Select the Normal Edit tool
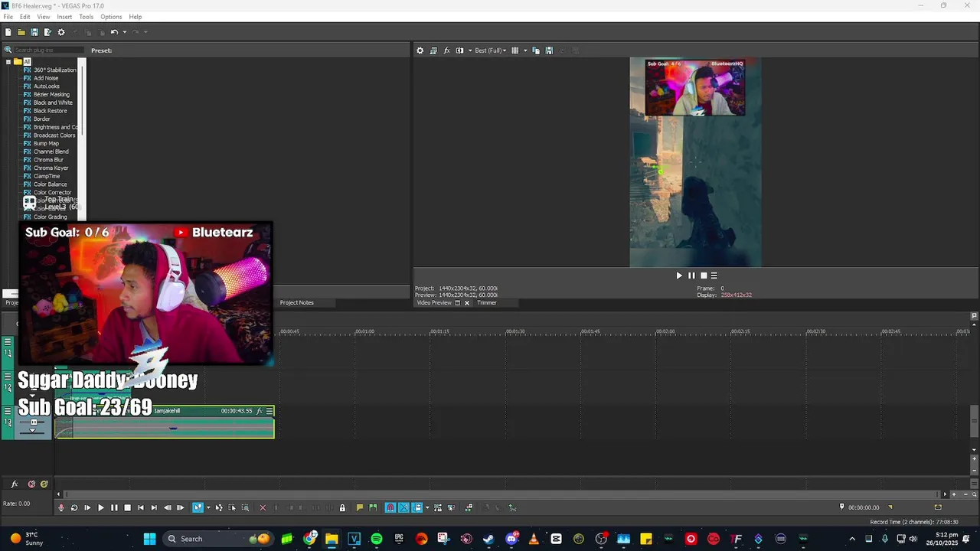The width and height of the screenshot is (980, 551). tap(198, 507)
